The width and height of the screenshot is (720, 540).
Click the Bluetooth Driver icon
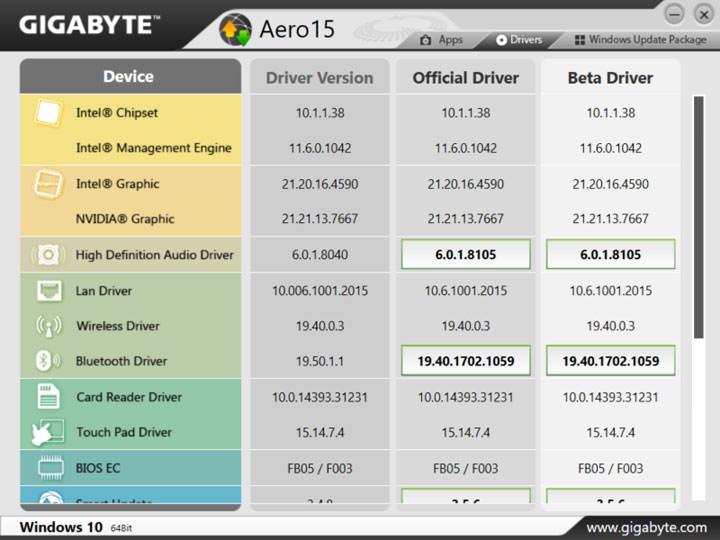49,361
